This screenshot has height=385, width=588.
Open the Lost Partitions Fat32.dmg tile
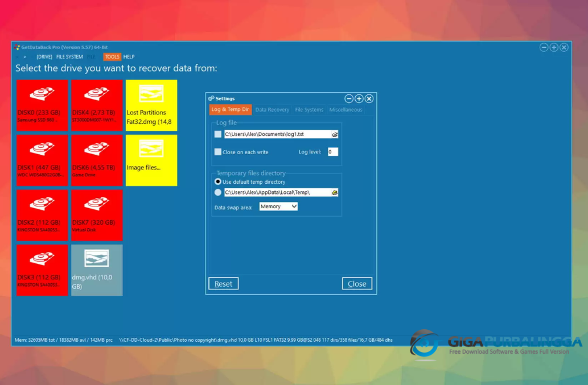(151, 105)
